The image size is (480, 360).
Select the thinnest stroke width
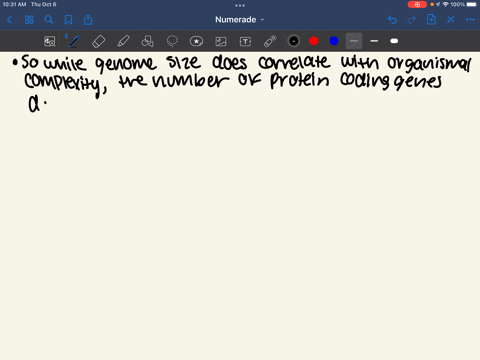coord(354,41)
